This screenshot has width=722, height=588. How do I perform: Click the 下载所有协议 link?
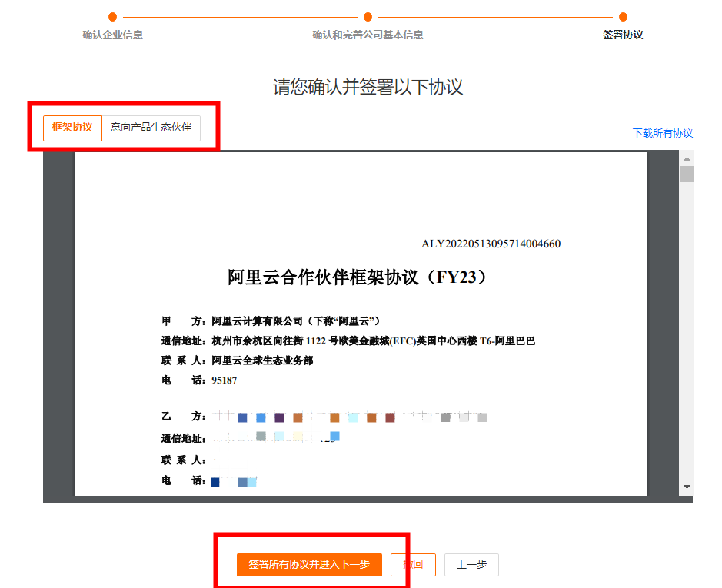pos(663,133)
